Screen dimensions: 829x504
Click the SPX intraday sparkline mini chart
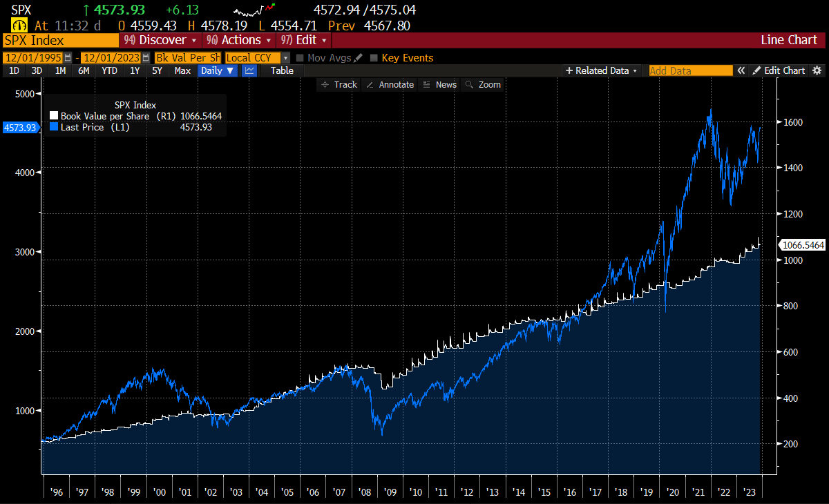click(254, 10)
